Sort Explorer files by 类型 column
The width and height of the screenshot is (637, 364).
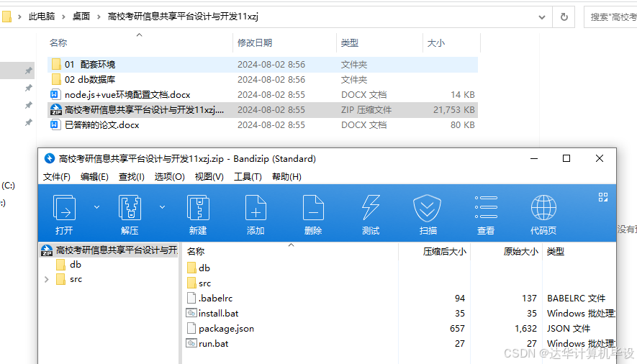coord(349,42)
